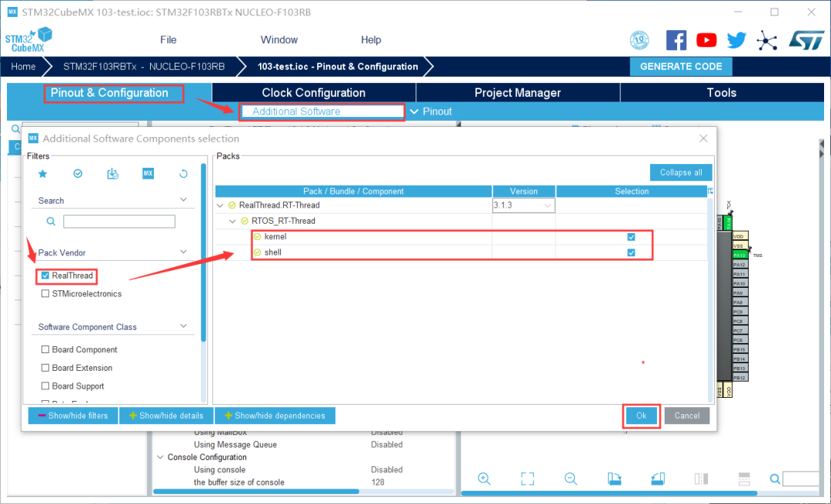Image resolution: width=831 pixels, height=504 pixels.
Task: Open the YouTube icon link
Action: pyautogui.click(x=706, y=40)
